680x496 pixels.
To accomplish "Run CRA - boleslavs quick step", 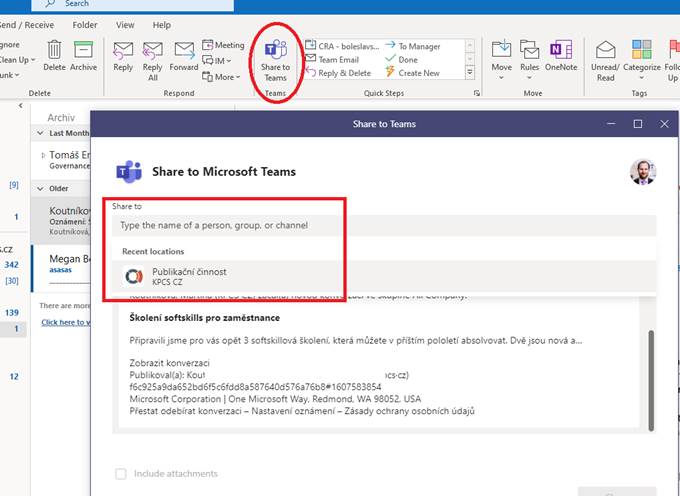I will pyautogui.click(x=343, y=46).
